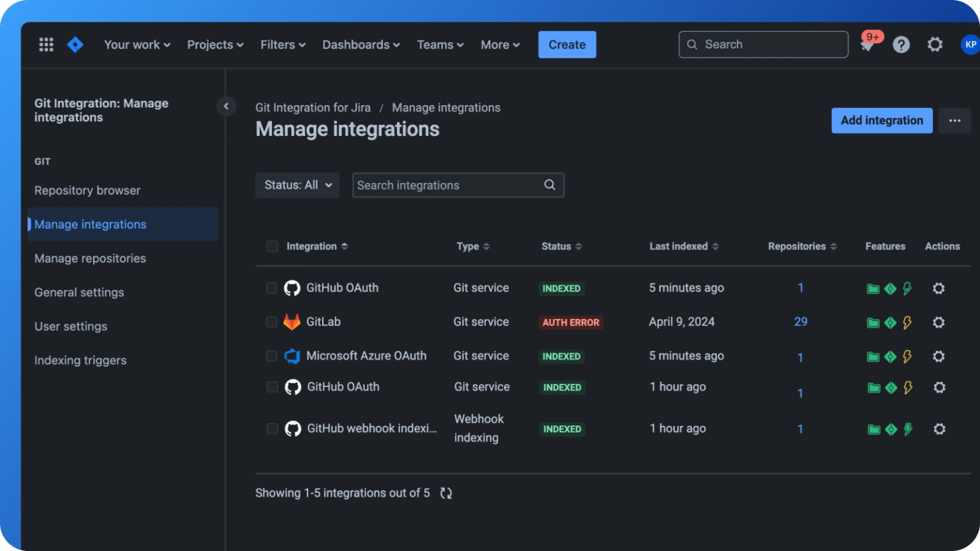Check the GitHub webhook indexing checkbox

[x=272, y=429]
